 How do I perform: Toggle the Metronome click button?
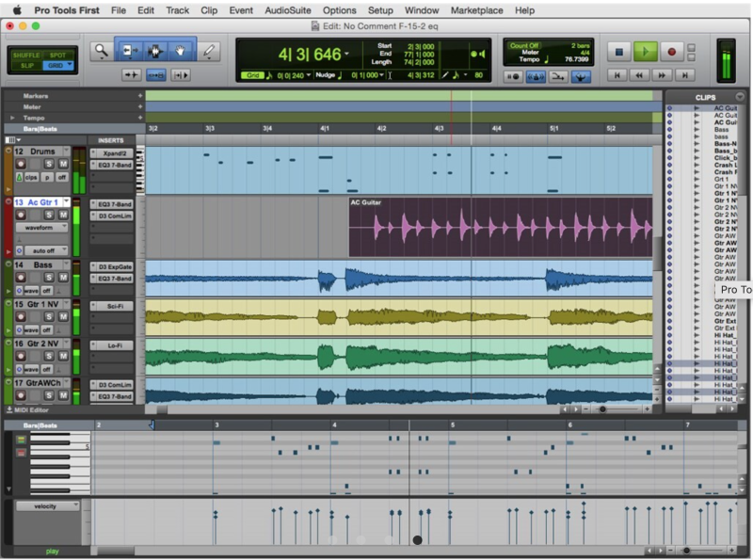click(x=536, y=76)
